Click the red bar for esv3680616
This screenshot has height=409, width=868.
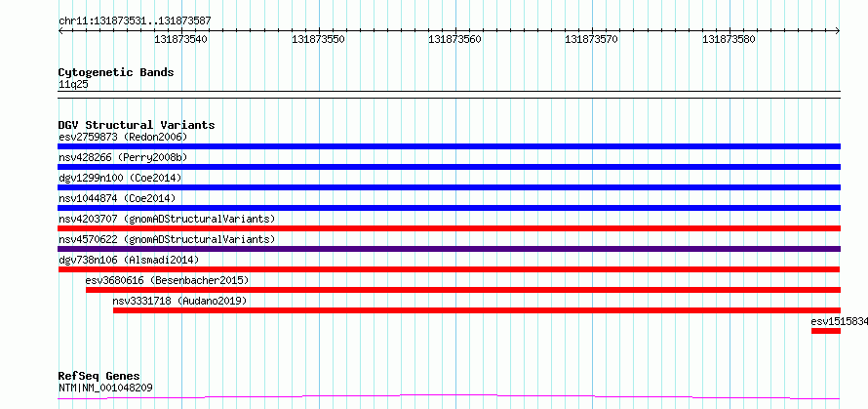point(463,290)
